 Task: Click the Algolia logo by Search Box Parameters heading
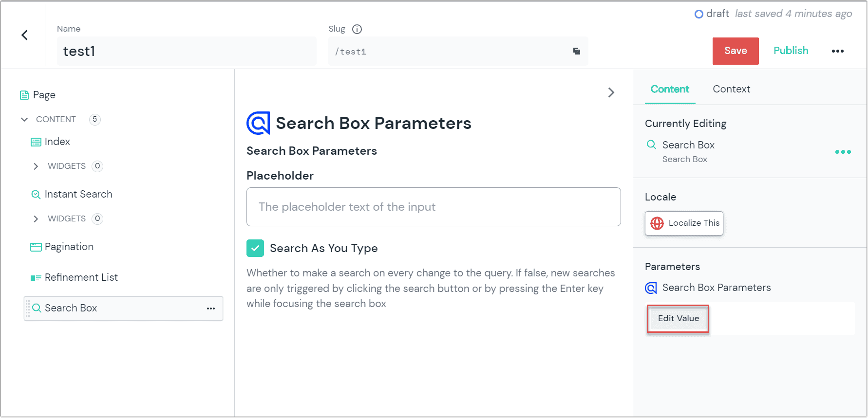(x=258, y=123)
